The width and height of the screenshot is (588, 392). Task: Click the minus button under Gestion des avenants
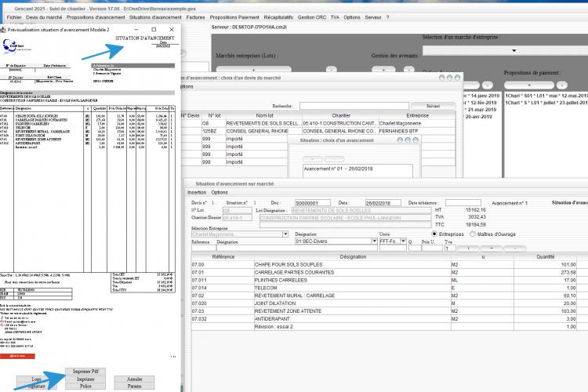pos(408,70)
